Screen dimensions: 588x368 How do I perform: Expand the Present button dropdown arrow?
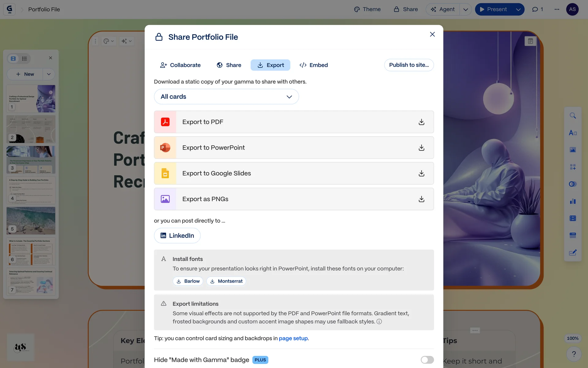click(518, 10)
